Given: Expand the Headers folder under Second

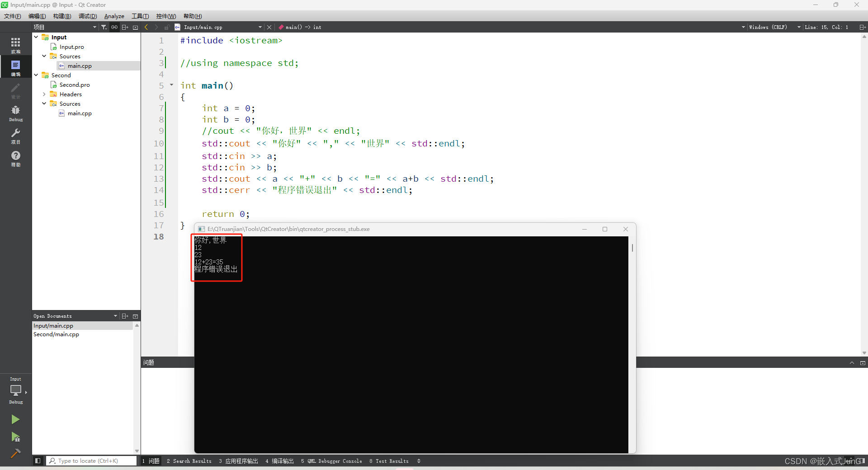Looking at the screenshot, I should click(44, 94).
